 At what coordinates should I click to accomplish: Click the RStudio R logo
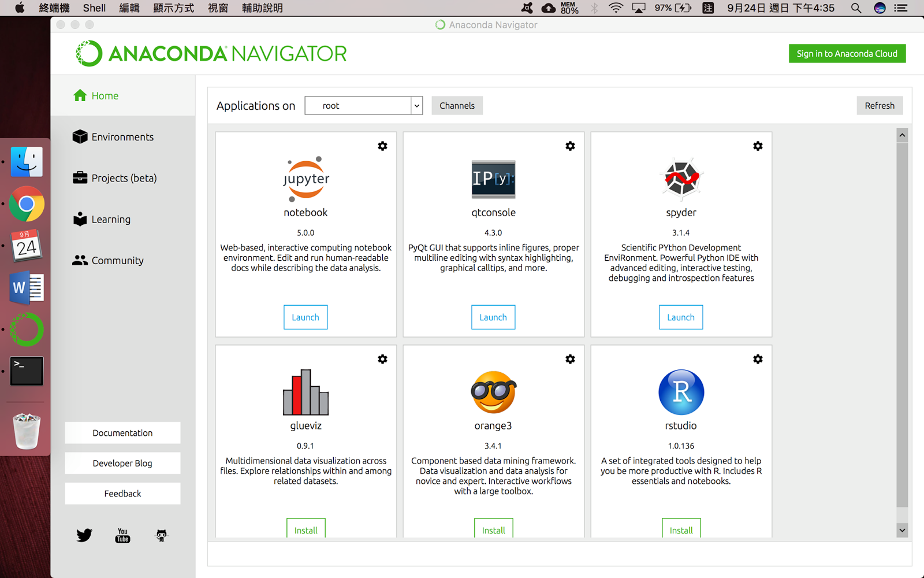(681, 392)
